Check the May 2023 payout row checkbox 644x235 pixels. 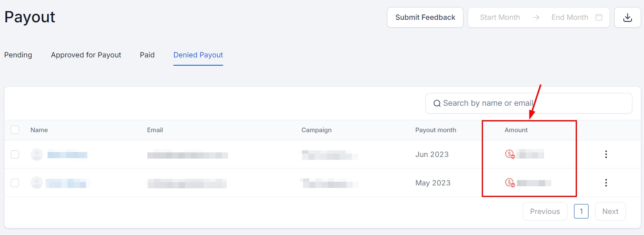[x=15, y=183]
